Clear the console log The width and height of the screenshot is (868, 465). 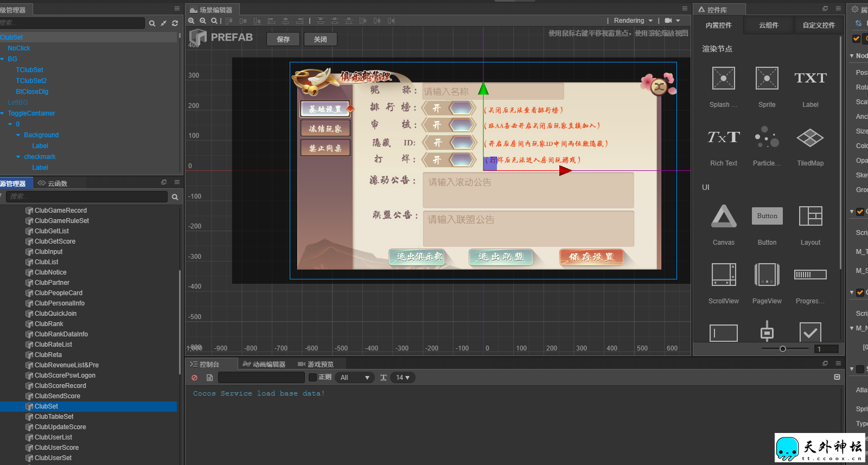coord(194,378)
